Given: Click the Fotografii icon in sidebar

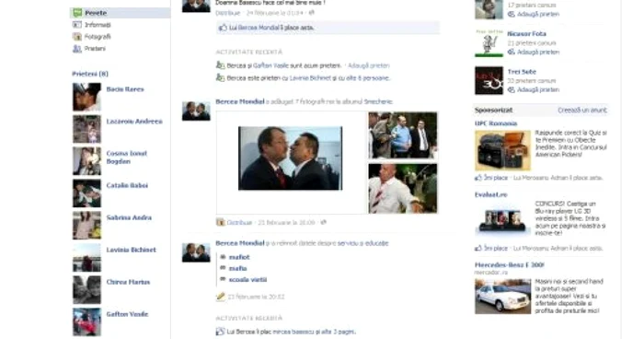Looking at the screenshot, I should [x=77, y=37].
